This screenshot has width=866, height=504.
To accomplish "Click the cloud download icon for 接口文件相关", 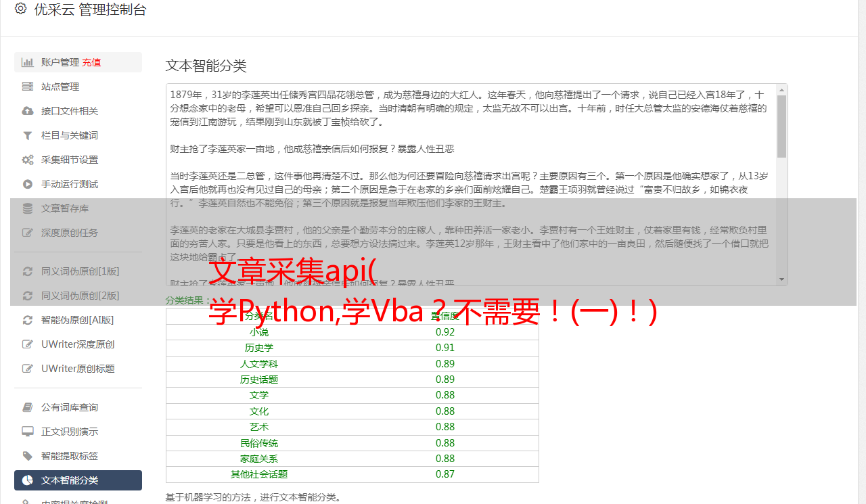I will point(27,111).
